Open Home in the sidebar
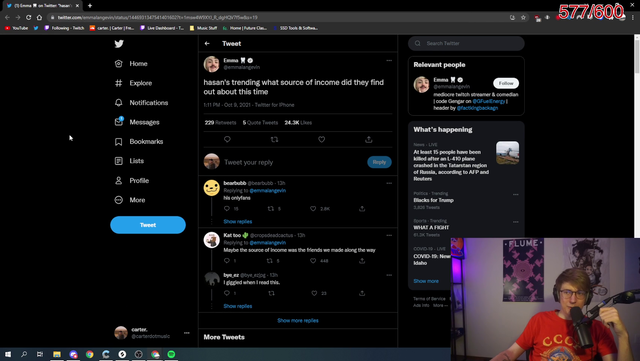The height and width of the screenshot is (361, 640). tap(131, 64)
